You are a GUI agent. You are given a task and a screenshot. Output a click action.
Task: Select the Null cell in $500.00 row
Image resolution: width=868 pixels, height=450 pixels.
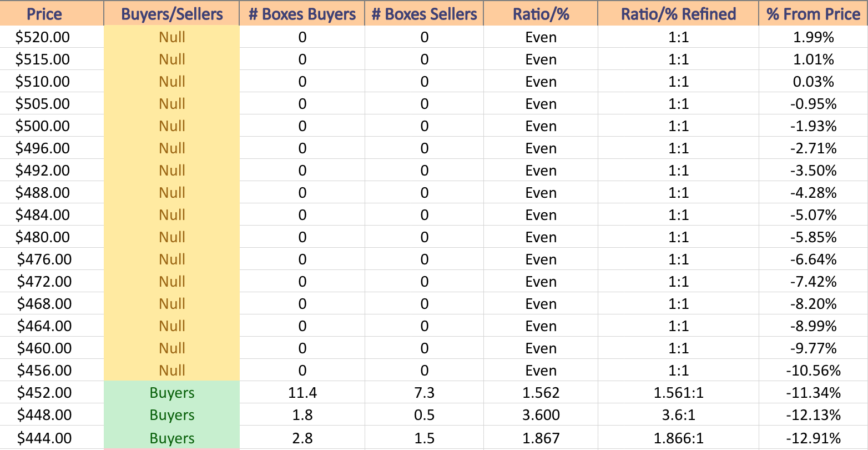coord(172,126)
